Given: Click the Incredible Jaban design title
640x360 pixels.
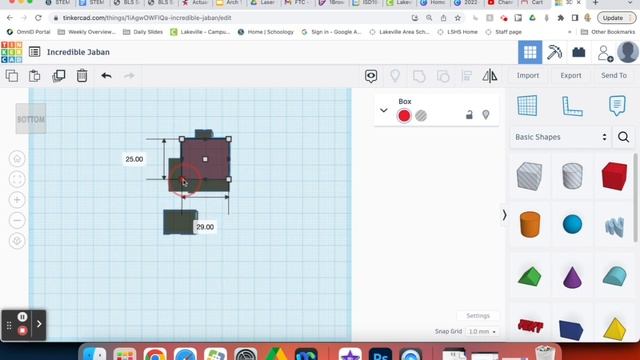Looking at the screenshot, I should pyautogui.click(x=78, y=52).
